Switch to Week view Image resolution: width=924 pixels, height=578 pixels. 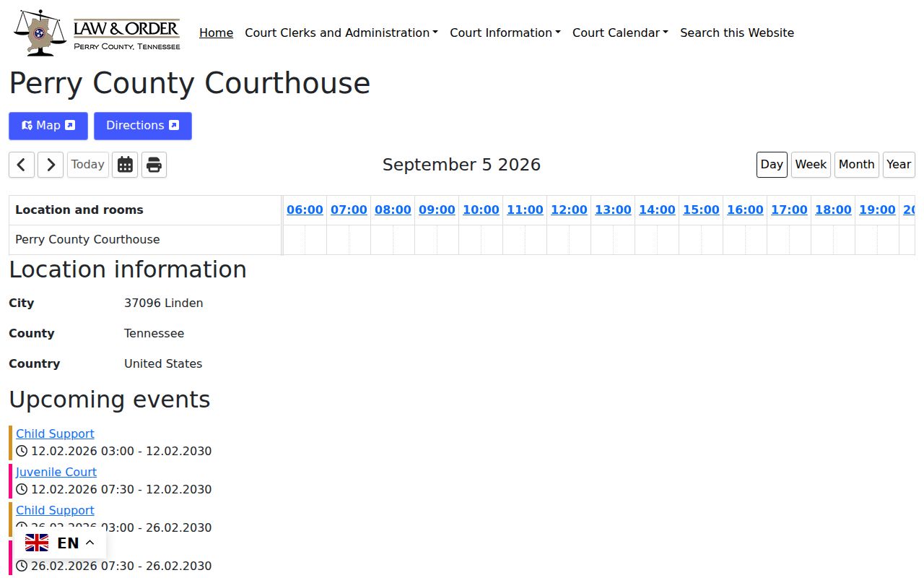[x=811, y=165]
